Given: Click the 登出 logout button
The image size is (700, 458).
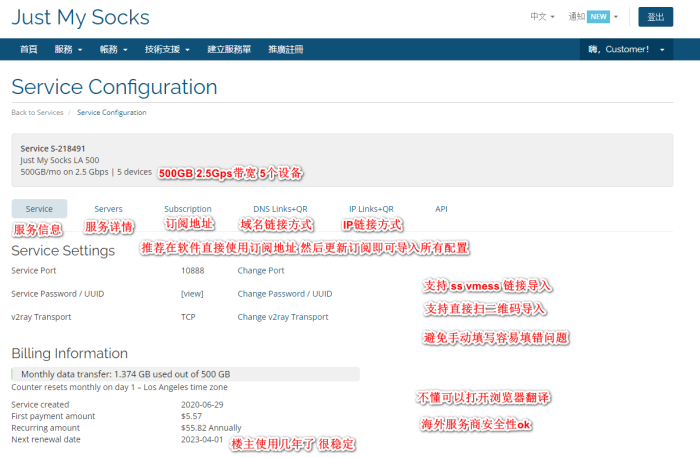Looking at the screenshot, I should tap(655, 17).
